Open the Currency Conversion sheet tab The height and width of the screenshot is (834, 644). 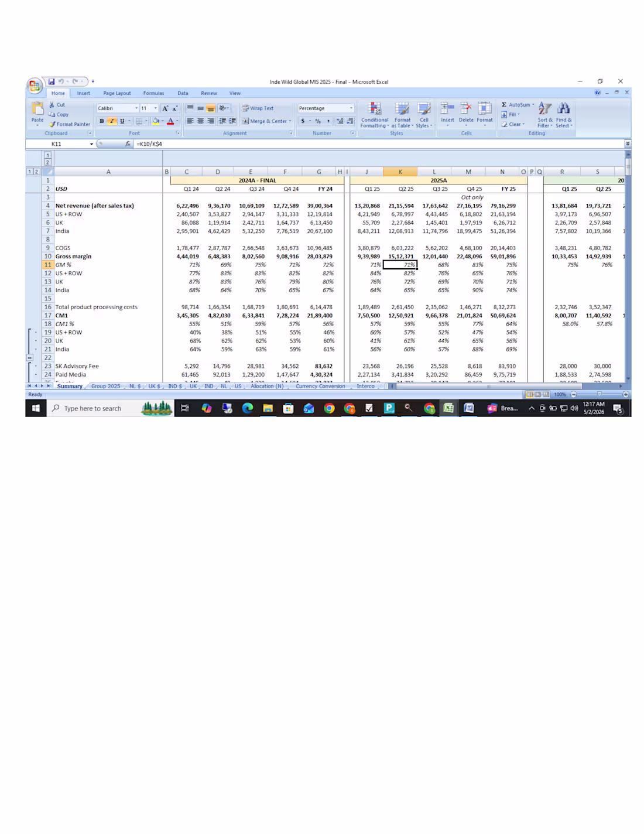(x=320, y=387)
